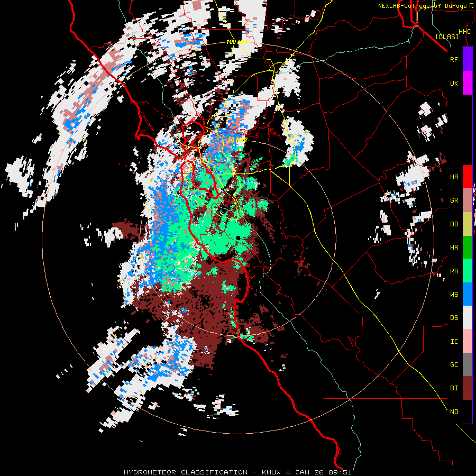Click the RA legend label

[454, 271]
